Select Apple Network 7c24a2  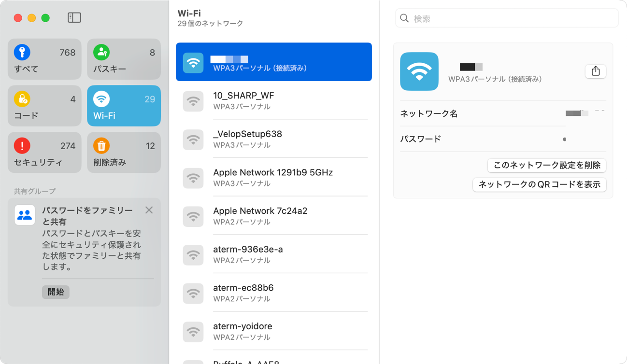tap(274, 216)
